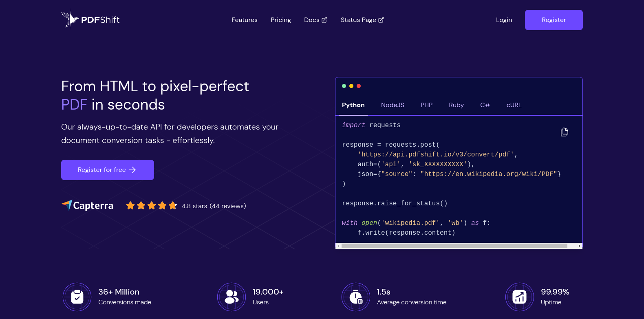Copy the code snippet with the copy icon
This screenshot has height=319, width=644.
(x=564, y=132)
